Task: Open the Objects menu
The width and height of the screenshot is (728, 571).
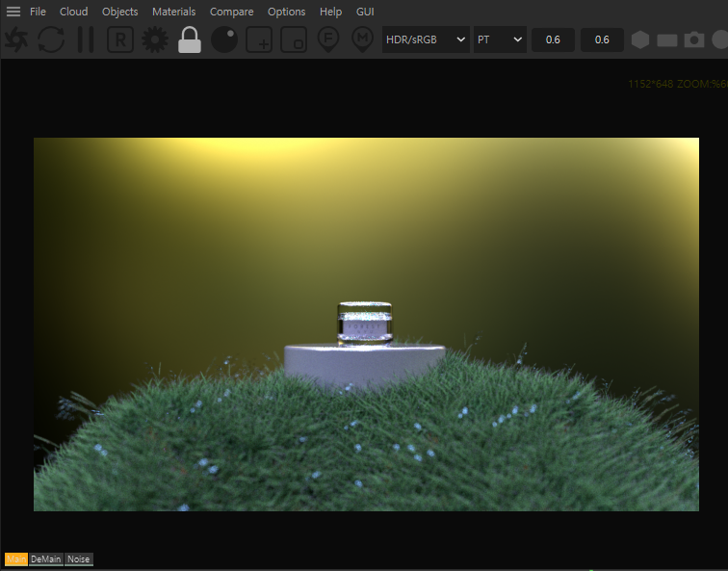Action: coord(119,12)
